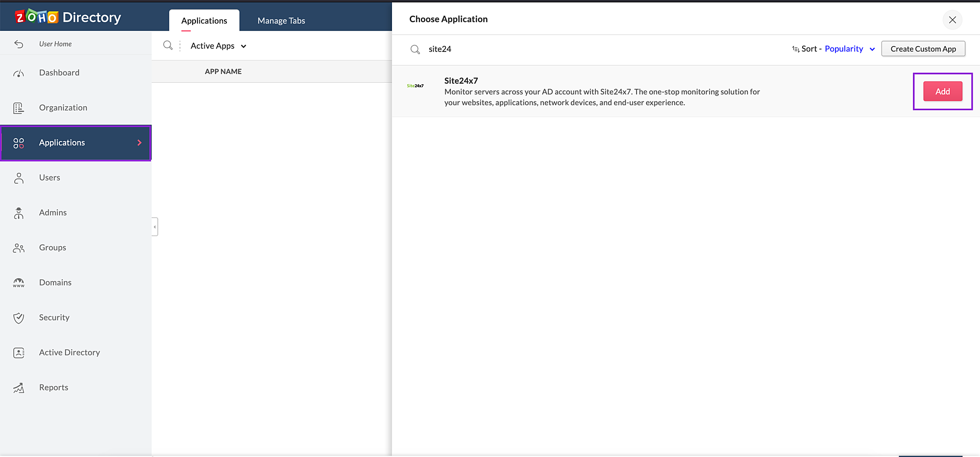Return to User Home via back arrow
Screen dimensions: 980x457
point(19,44)
